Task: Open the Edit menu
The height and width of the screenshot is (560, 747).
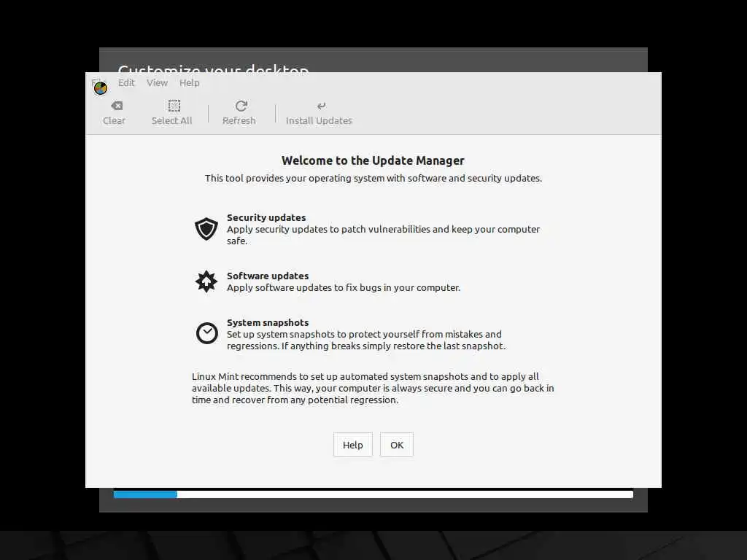Action: 126,83
